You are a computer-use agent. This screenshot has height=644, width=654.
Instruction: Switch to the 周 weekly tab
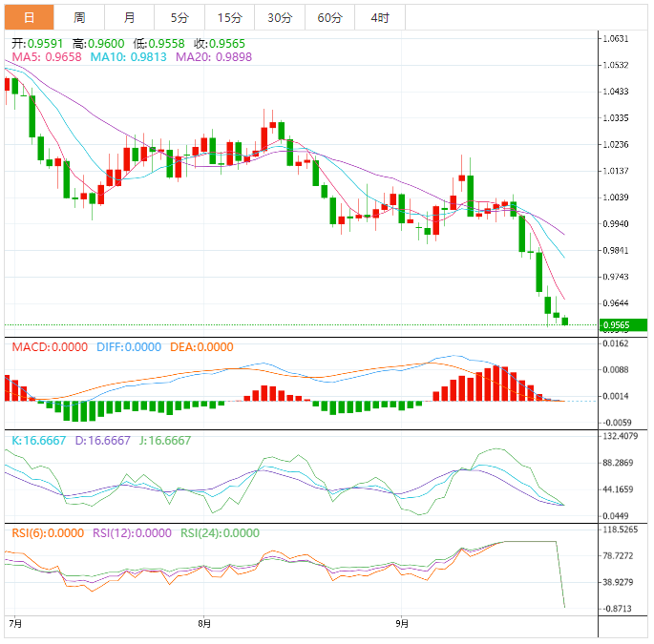click(79, 17)
